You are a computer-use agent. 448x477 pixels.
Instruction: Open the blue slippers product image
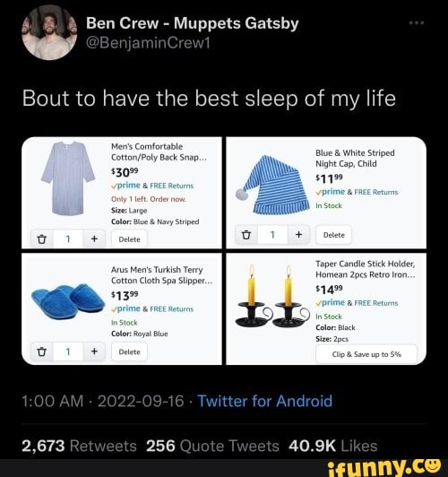[67, 302]
